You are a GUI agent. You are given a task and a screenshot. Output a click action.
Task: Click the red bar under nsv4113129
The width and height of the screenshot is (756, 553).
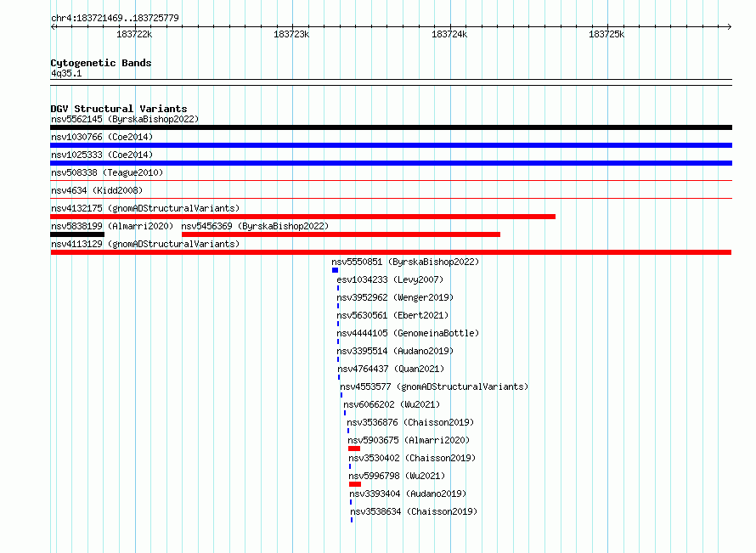[x=391, y=252]
